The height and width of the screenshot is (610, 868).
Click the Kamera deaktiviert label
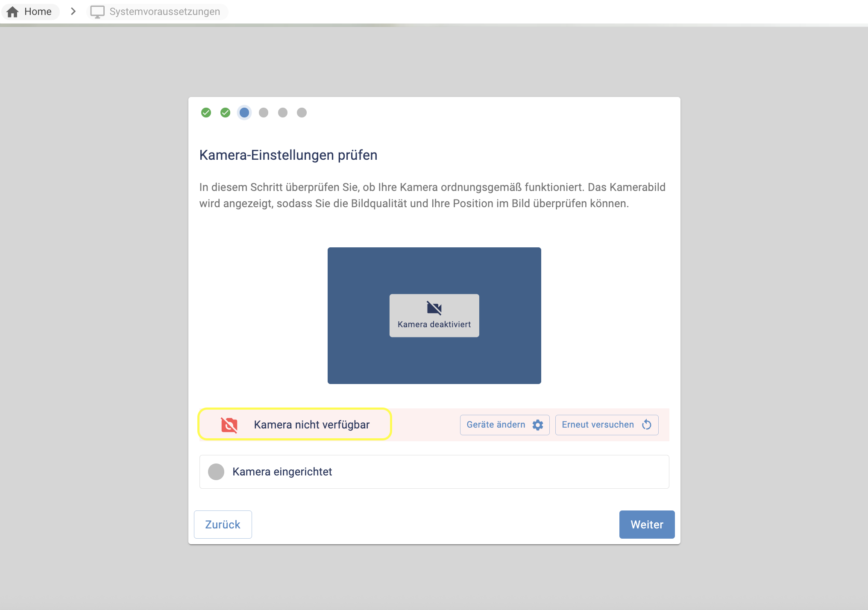[x=434, y=324]
